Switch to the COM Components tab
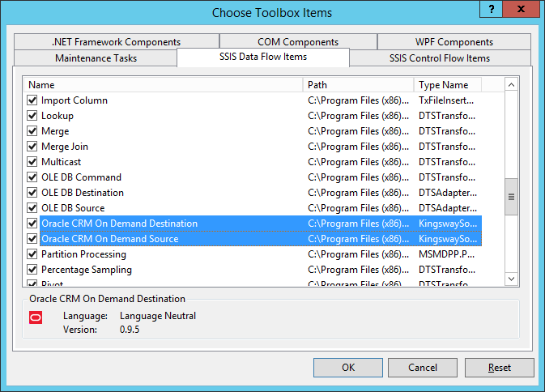545x392 pixels. pyautogui.click(x=298, y=41)
